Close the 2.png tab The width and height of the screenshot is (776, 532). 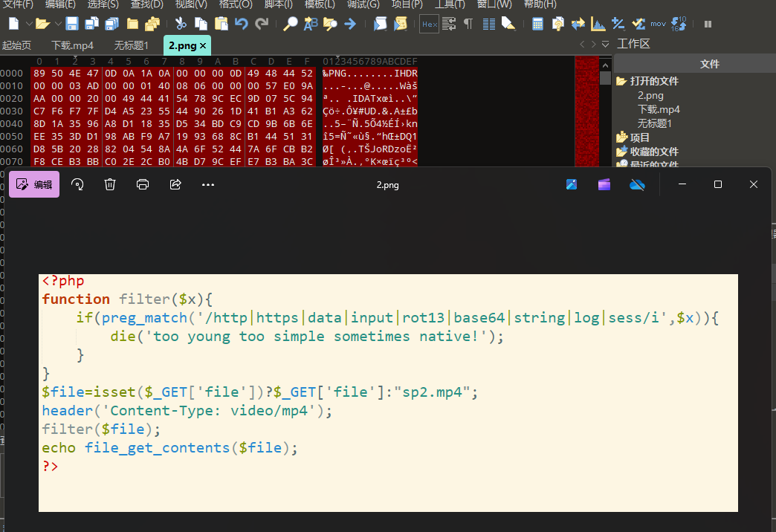pyautogui.click(x=203, y=45)
